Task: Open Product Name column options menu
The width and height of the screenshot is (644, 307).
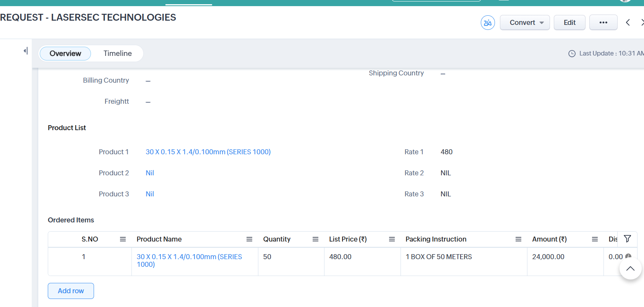Action: pos(249,239)
